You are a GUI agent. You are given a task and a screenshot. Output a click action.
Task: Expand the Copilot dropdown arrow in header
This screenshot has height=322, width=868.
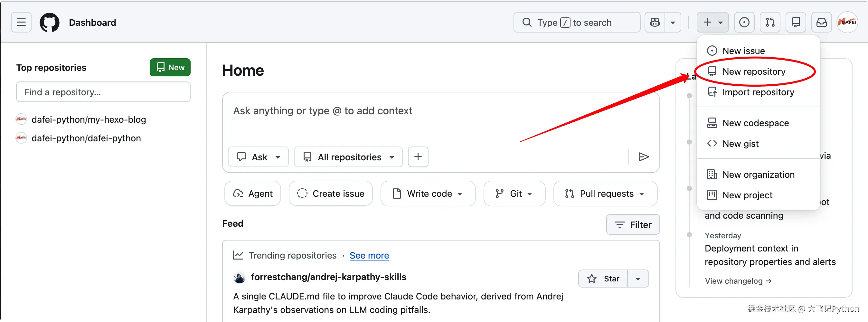point(673,22)
